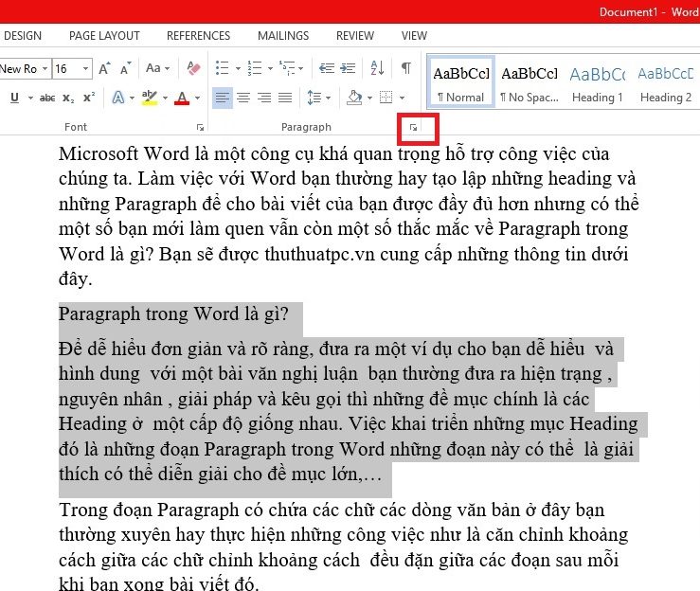Click the Bullets list icon

click(222, 68)
